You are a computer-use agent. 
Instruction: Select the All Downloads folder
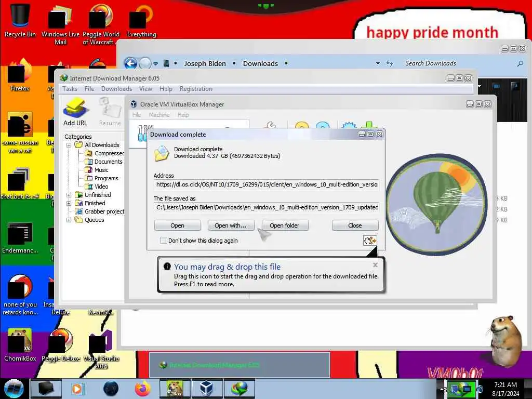[97, 145]
